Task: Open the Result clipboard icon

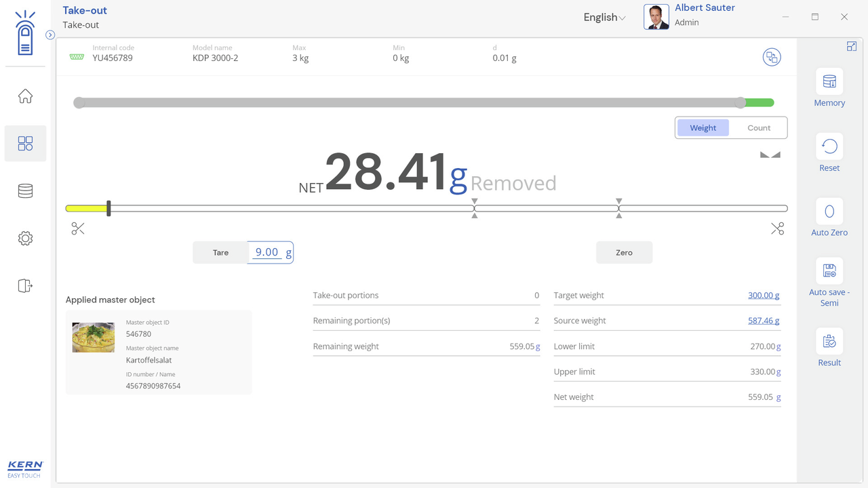Action: coord(829,342)
